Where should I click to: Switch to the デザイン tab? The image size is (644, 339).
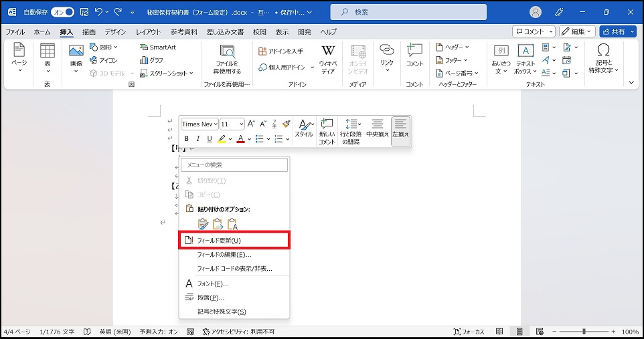[x=115, y=31]
